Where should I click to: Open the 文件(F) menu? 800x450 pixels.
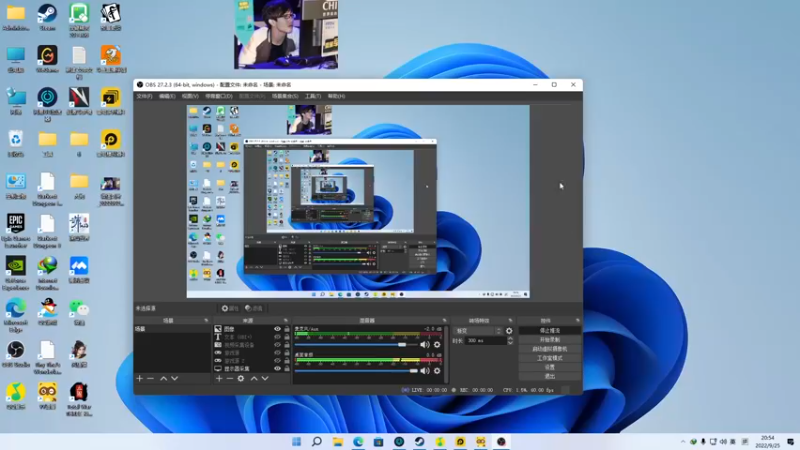[x=144, y=96]
